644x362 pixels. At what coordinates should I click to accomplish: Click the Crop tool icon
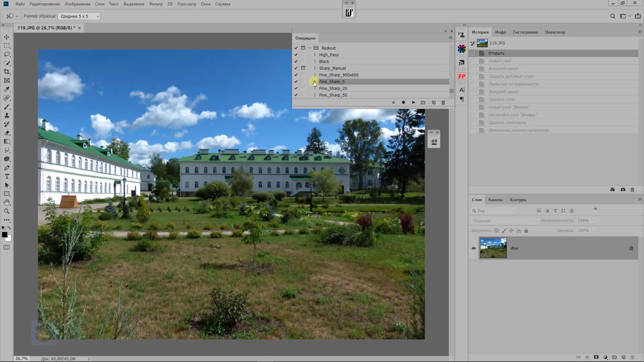[x=6, y=72]
